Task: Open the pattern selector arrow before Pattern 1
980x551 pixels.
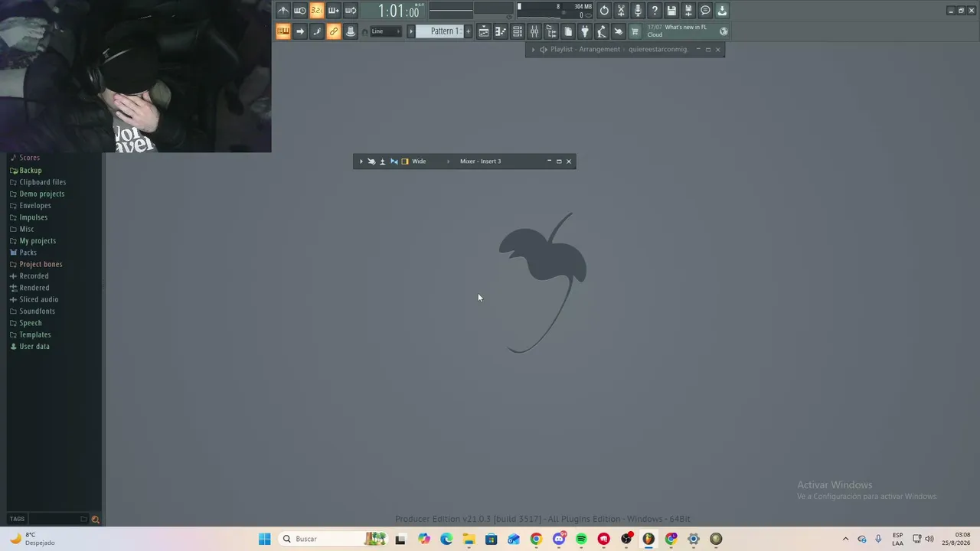Action: point(411,31)
